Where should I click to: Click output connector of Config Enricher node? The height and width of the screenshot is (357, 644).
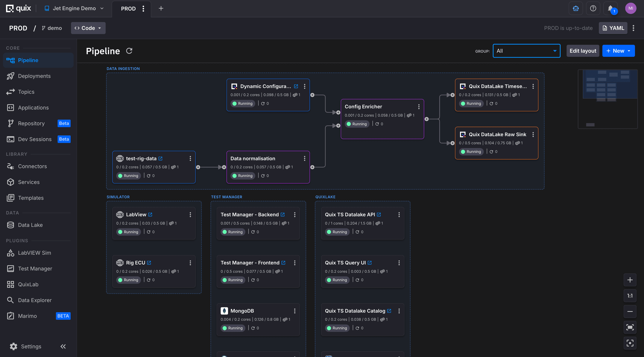[427, 119]
